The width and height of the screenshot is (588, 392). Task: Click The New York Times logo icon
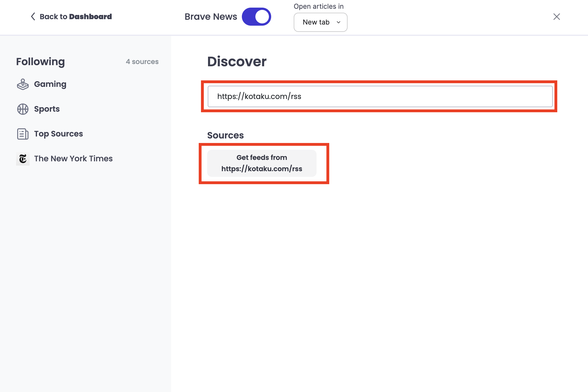[x=23, y=159]
